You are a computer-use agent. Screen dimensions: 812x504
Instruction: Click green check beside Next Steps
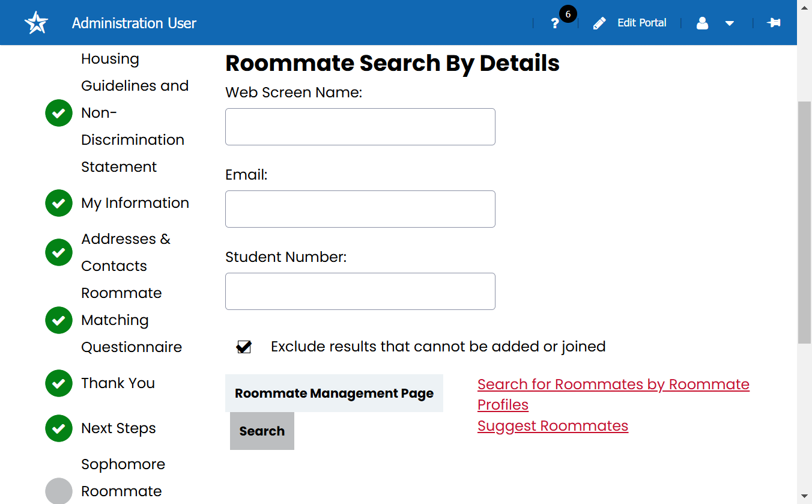(59, 428)
